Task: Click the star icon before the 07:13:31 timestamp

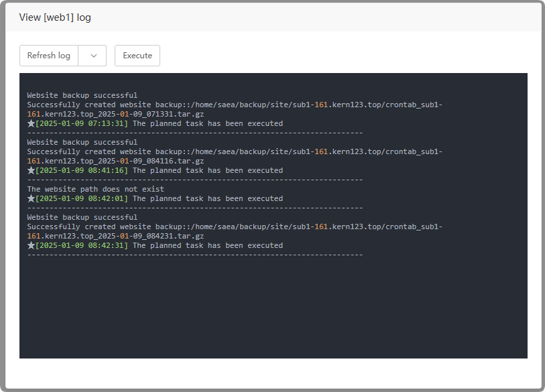Action: pyautogui.click(x=31, y=123)
